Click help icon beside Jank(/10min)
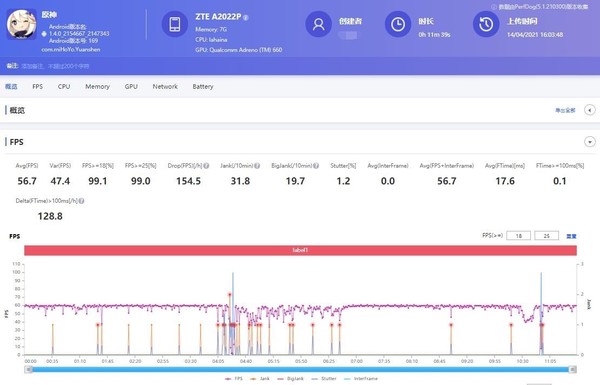600x385 pixels. 257,166
